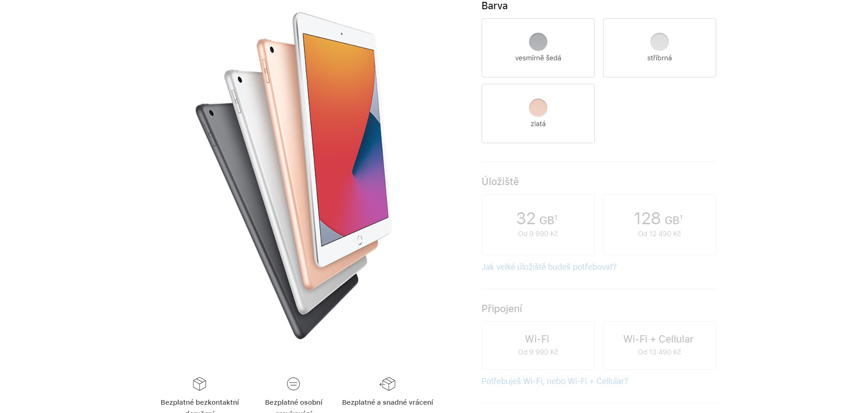This screenshot has height=413, width=868.
Task: Click the free personal engraving icon
Action: (x=293, y=384)
